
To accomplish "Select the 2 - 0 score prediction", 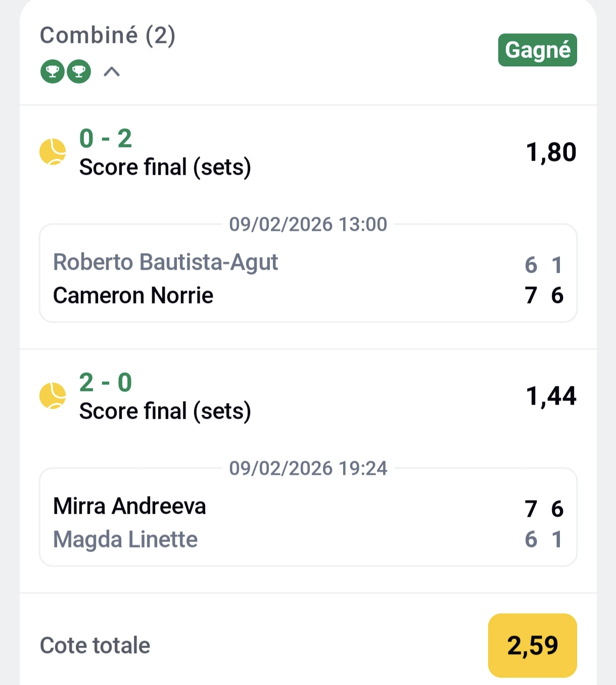I will pos(106,382).
